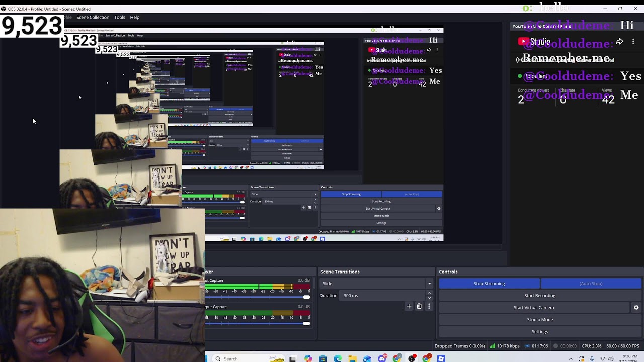This screenshot has height=362, width=644.
Task: Click the YouTube Studio logo
Action: [x=534, y=42]
